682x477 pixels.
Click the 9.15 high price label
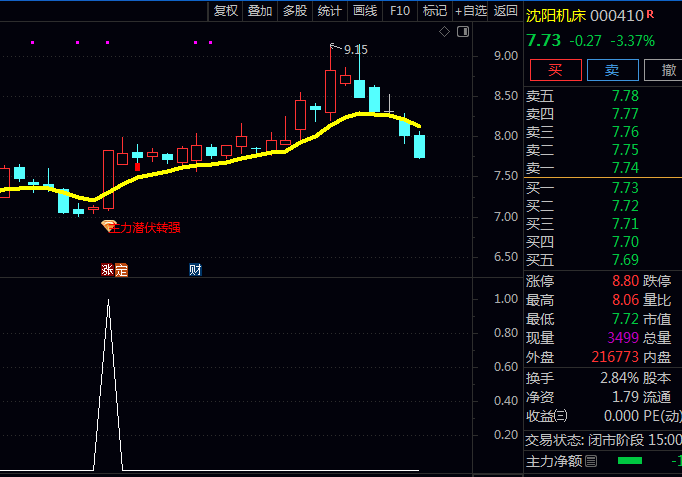coord(356,50)
